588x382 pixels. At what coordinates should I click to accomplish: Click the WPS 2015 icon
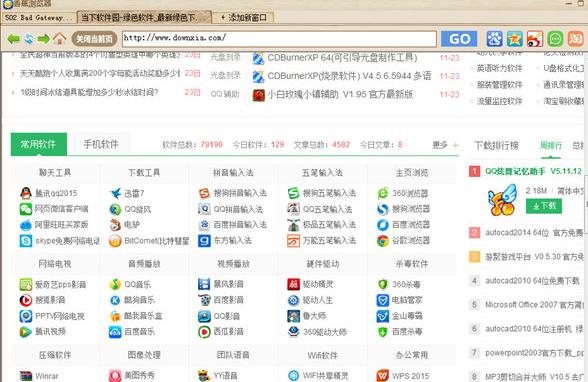[x=382, y=376]
